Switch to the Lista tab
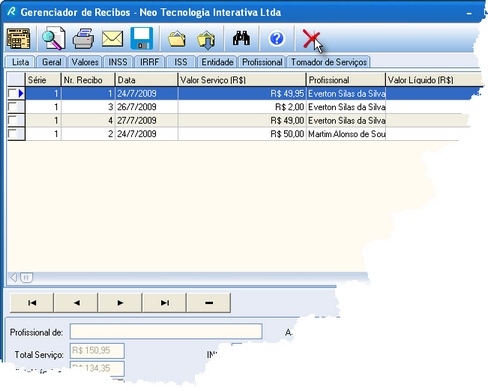The image size is (488, 391). [x=20, y=62]
